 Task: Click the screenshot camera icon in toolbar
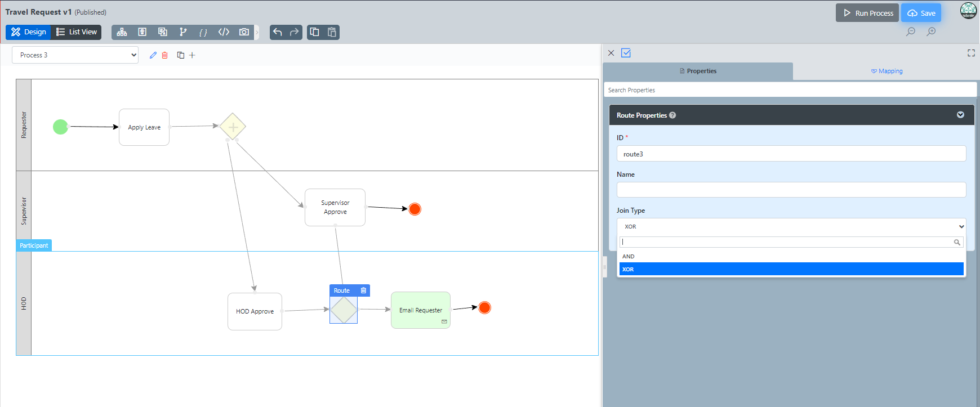point(244,32)
